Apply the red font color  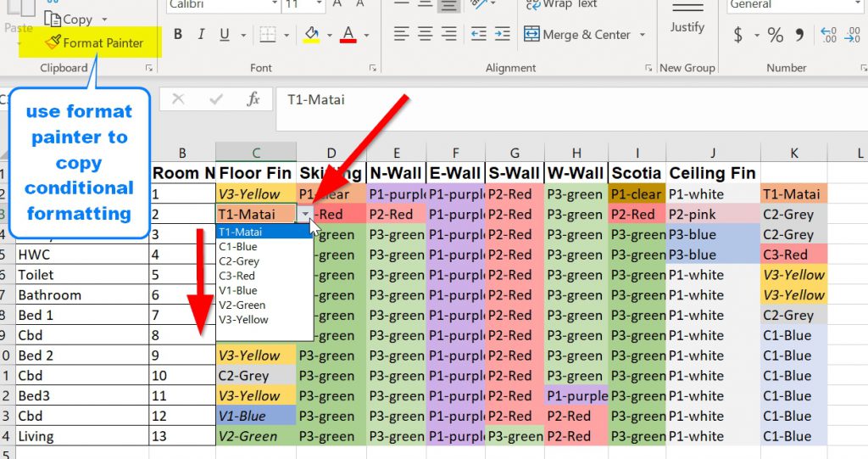click(x=348, y=35)
